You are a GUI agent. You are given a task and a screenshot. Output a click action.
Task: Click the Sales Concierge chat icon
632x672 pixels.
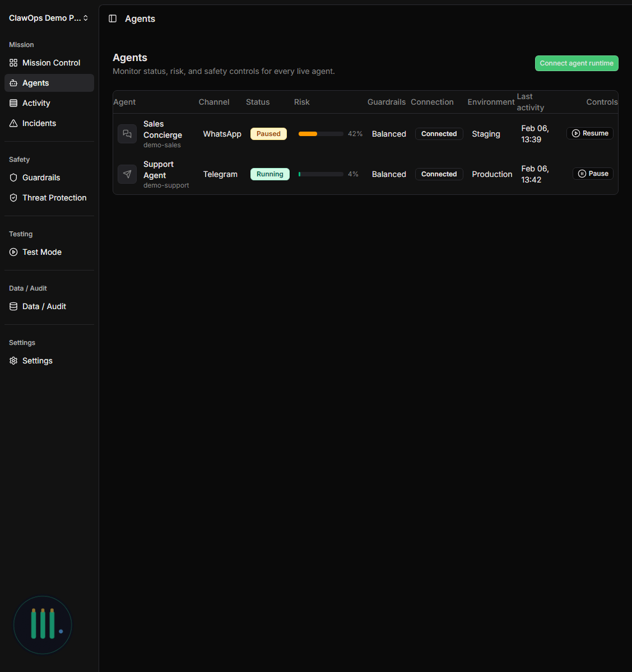point(127,134)
